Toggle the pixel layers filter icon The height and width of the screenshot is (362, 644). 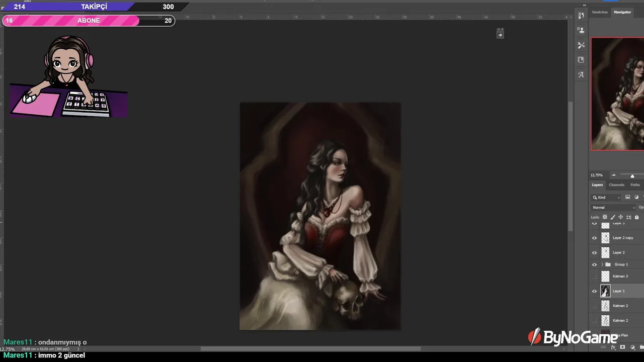tap(628, 198)
